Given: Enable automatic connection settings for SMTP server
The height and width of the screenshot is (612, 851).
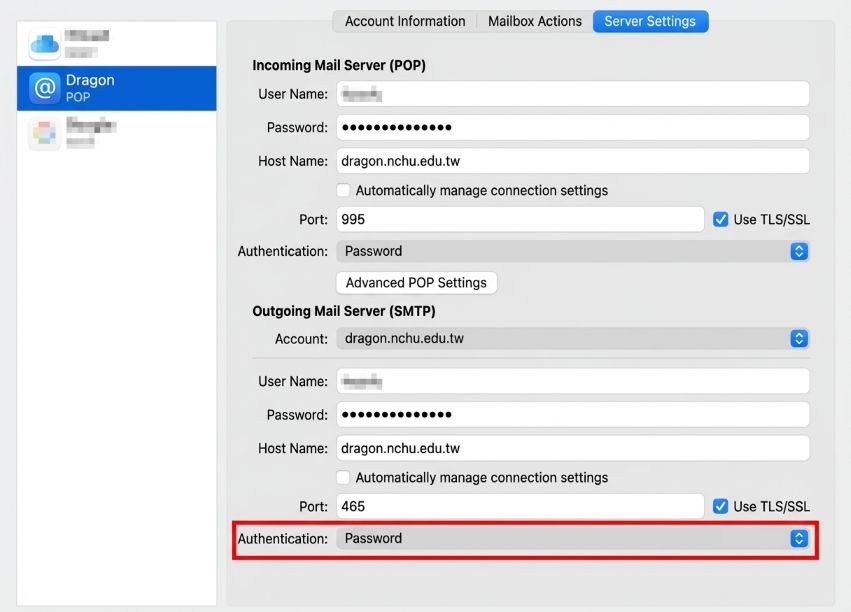Looking at the screenshot, I should 343,477.
